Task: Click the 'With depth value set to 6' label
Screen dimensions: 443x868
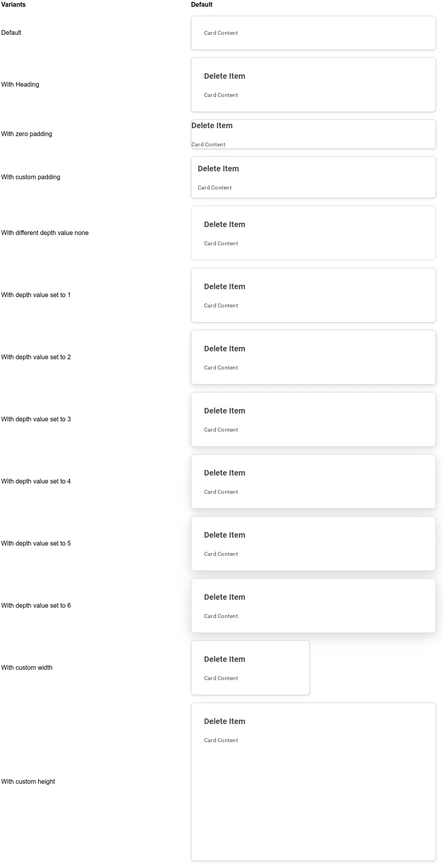Action: coord(36,605)
